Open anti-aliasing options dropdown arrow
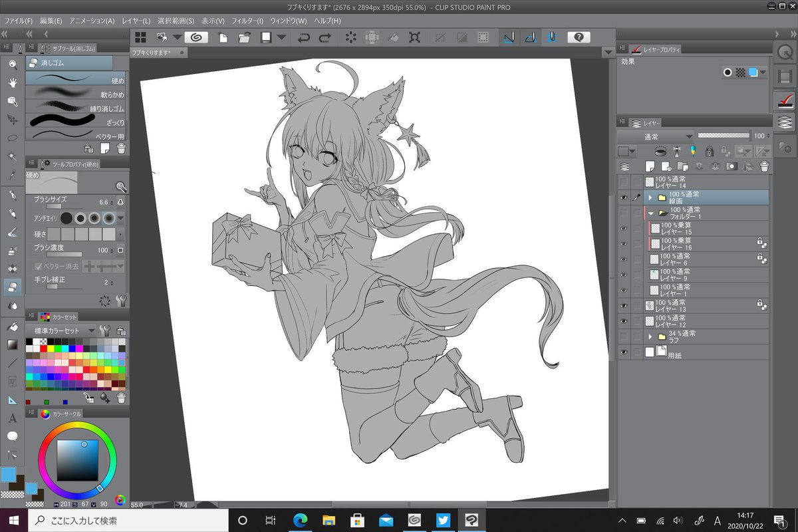798x532 pixels. point(121,218)
